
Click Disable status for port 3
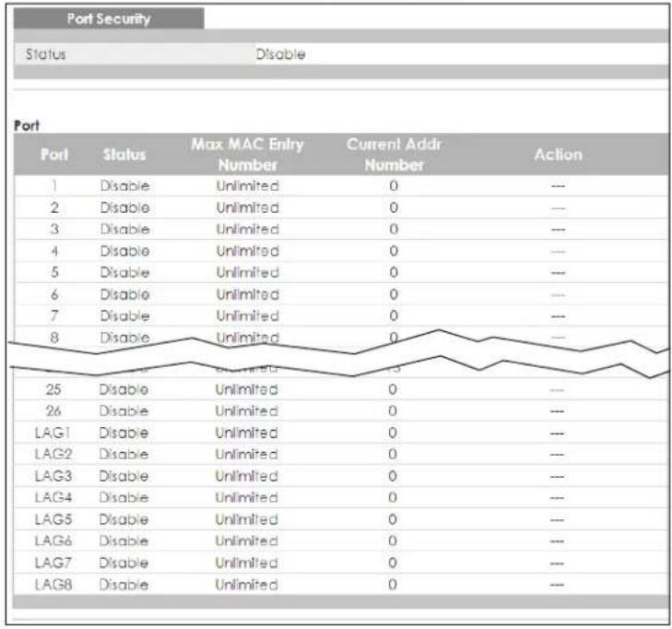coord(124,229)
